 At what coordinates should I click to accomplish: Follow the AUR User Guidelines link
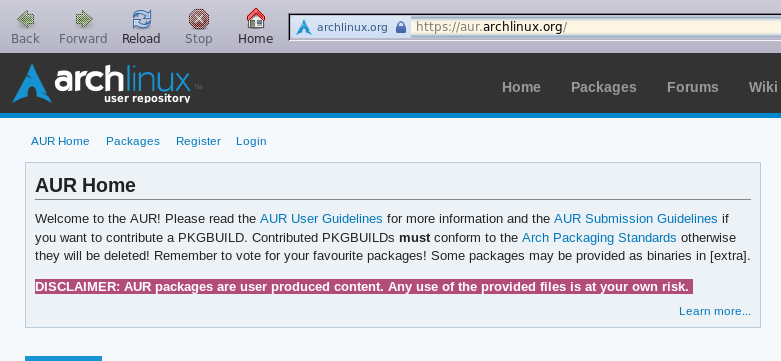(321, 219)
